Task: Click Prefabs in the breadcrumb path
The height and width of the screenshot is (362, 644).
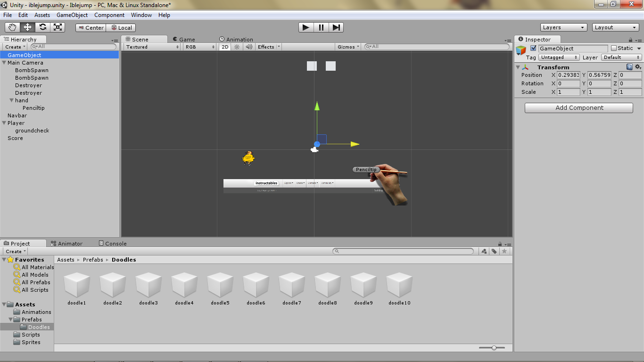Action: click(93, 260)
